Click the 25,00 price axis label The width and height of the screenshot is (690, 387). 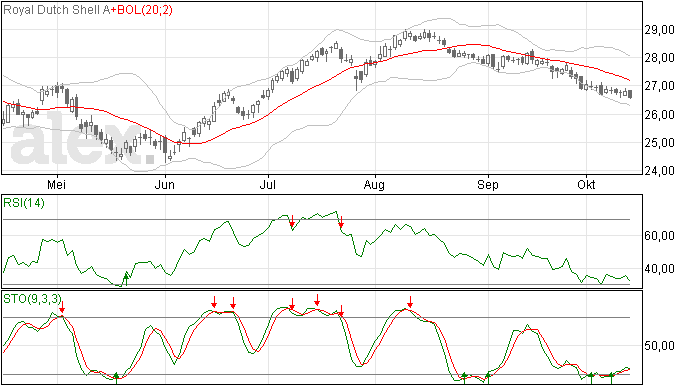tap(659, 143)
